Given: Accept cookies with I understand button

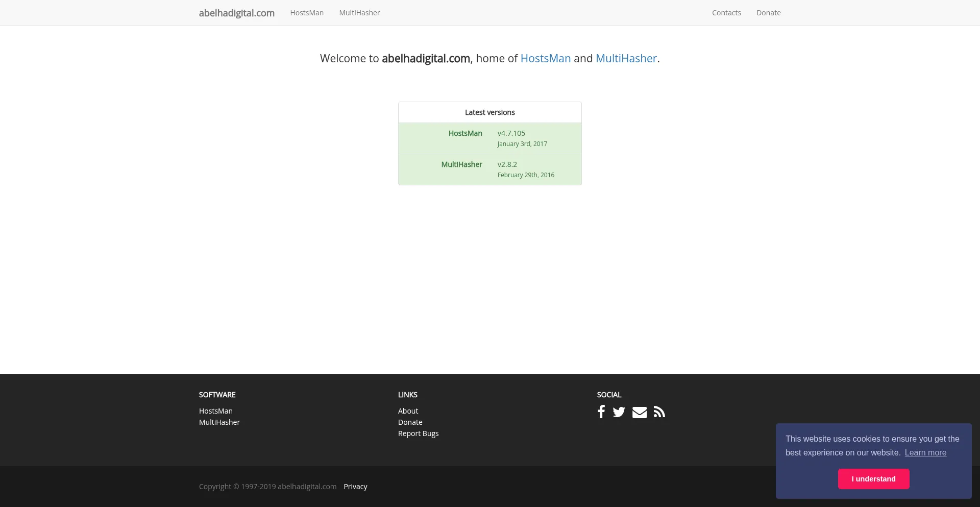Looking at the screenshot, I should [874, 479].
